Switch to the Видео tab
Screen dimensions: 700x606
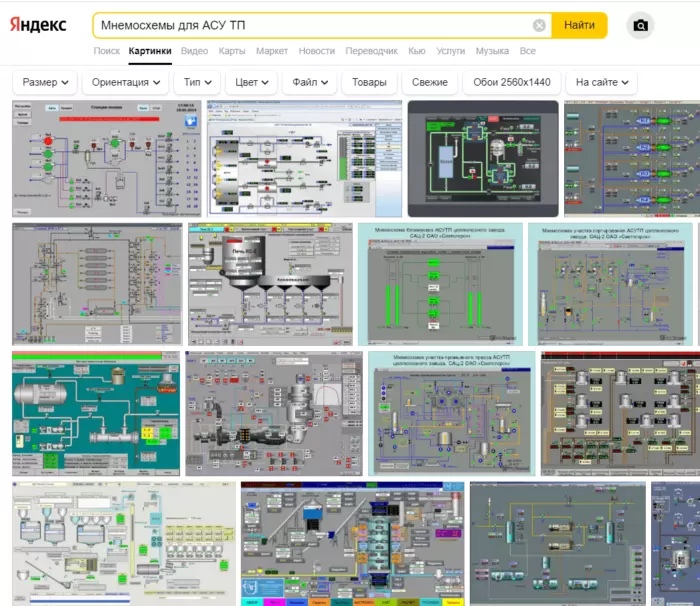194,51
